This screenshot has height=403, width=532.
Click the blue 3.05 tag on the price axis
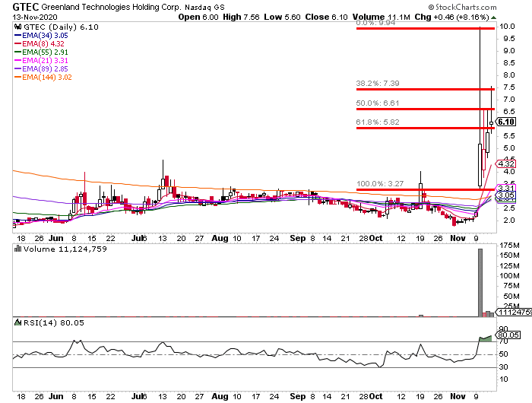coord(506,195)
